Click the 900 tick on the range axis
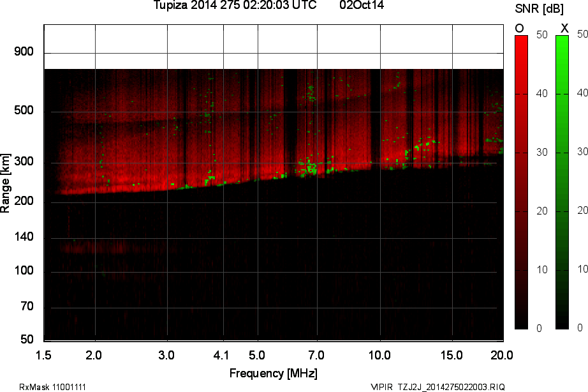 pyautogui.click(x=24, y=52)
